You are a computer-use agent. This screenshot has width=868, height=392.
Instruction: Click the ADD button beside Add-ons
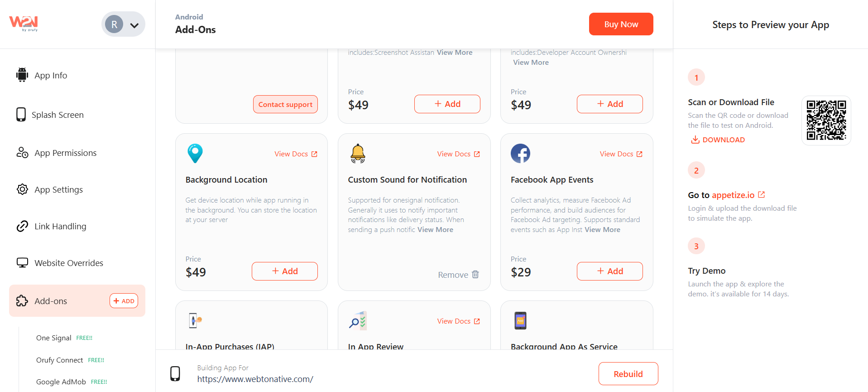tap(124, 301)
